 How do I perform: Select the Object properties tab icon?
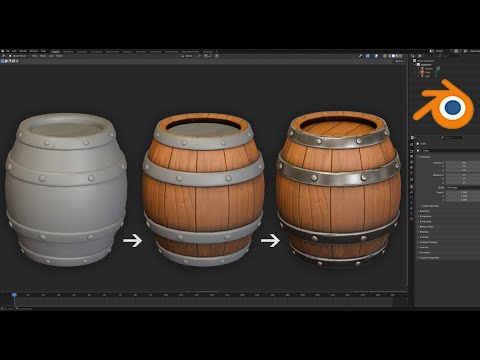pyautogui.click(x=411, y=187)
